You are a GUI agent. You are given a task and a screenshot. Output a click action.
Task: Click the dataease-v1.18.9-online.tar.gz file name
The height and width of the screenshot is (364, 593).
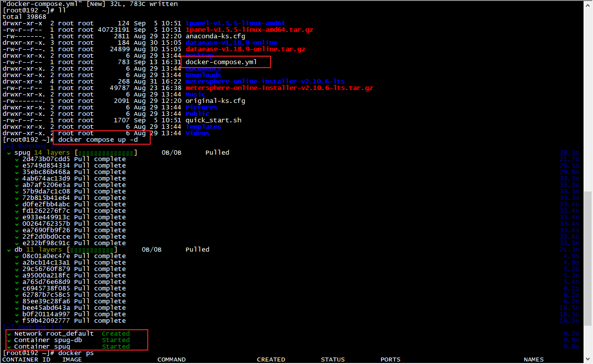(x=245, y=49)
